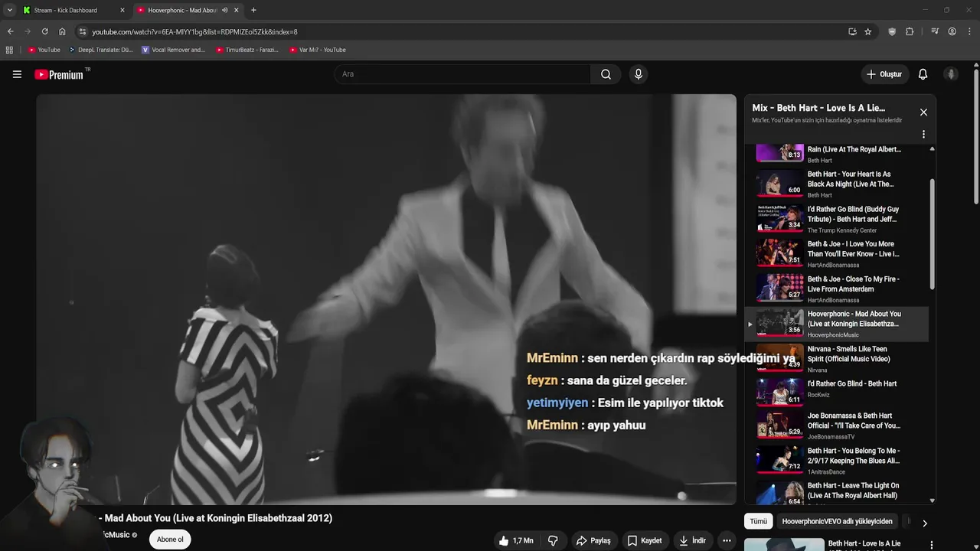
Task: Open the extensions puzzle icon
Action: (x=910, y=31)
